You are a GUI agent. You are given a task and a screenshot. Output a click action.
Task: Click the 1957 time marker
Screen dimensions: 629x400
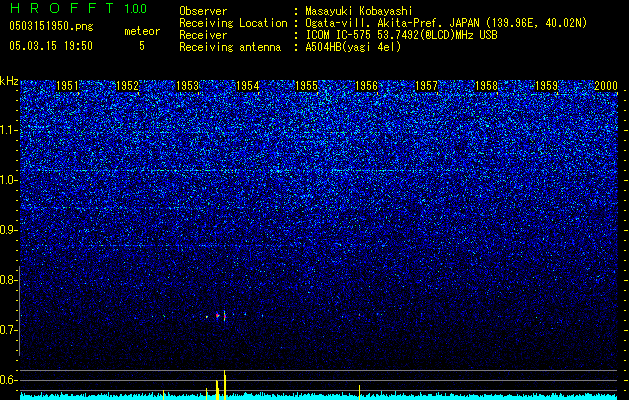pos(426,86)
